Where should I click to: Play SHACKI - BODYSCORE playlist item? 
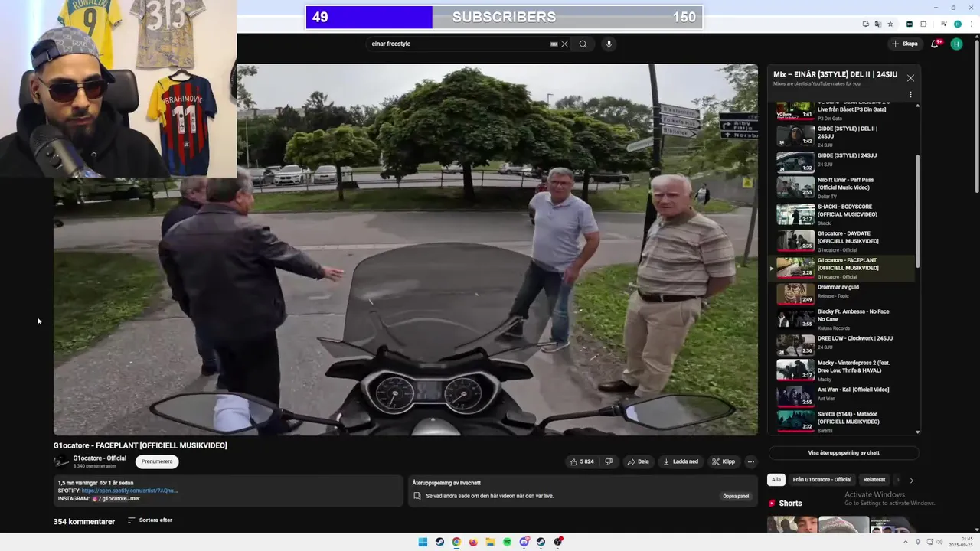[x=845, y=214]
